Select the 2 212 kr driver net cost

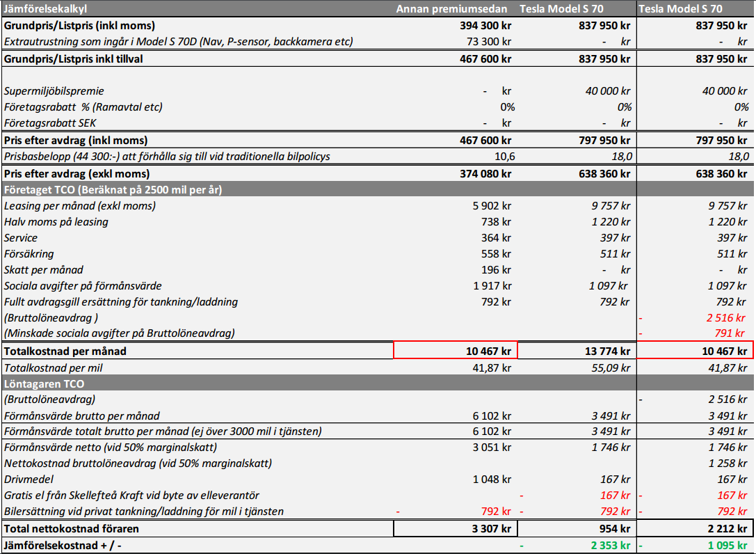click(x=728, y=528)
